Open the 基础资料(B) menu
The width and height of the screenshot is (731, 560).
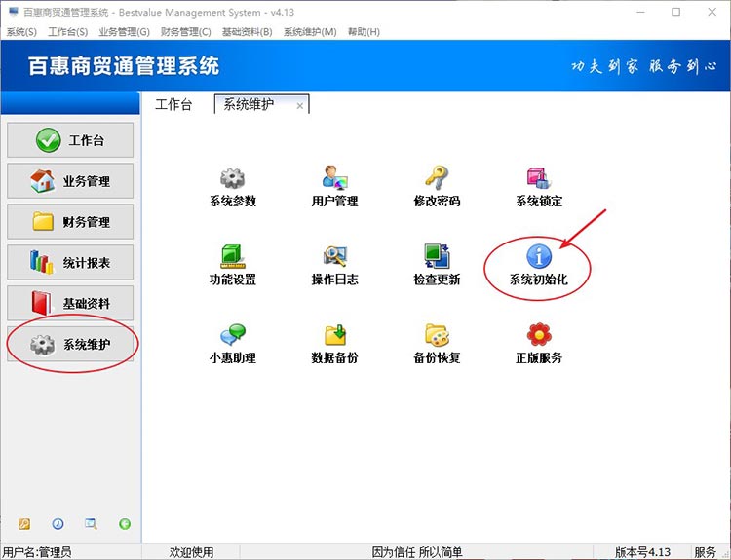pyautogui.click(x=248, y=32)
